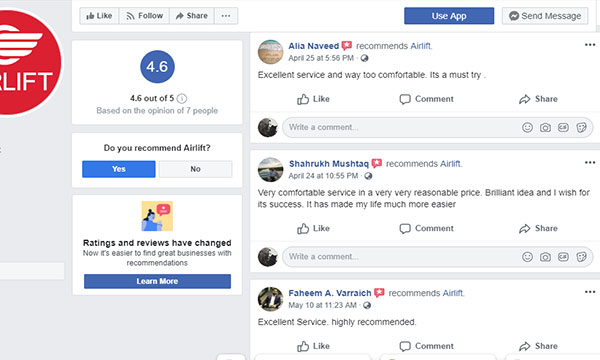
Task: Click the Send Message button
Action: (x=545, y=16)
